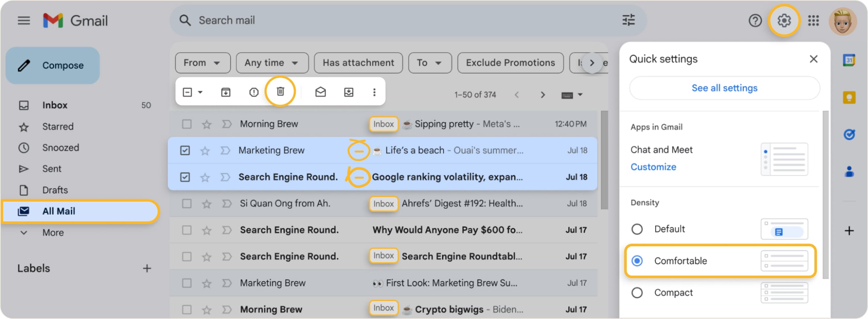Open the Any time filter dropdown
This screenshot has height=319, width=868.
click(x=272, y=62)
